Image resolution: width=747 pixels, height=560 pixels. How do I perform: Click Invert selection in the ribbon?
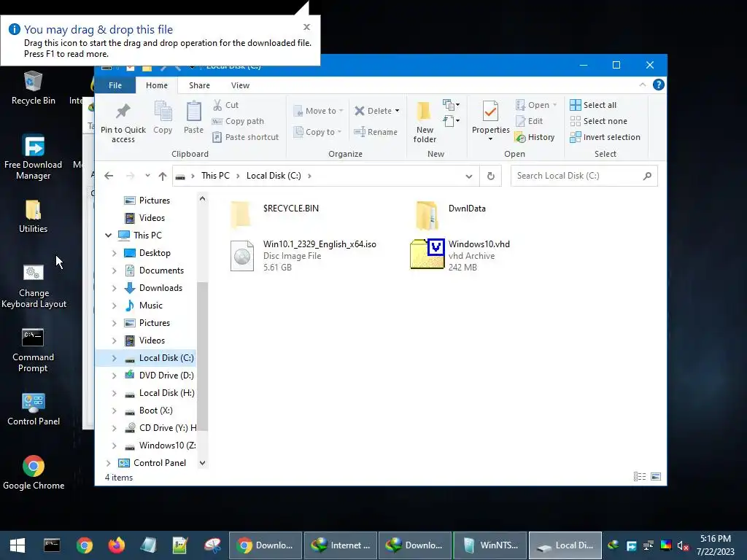pos(605,137)
